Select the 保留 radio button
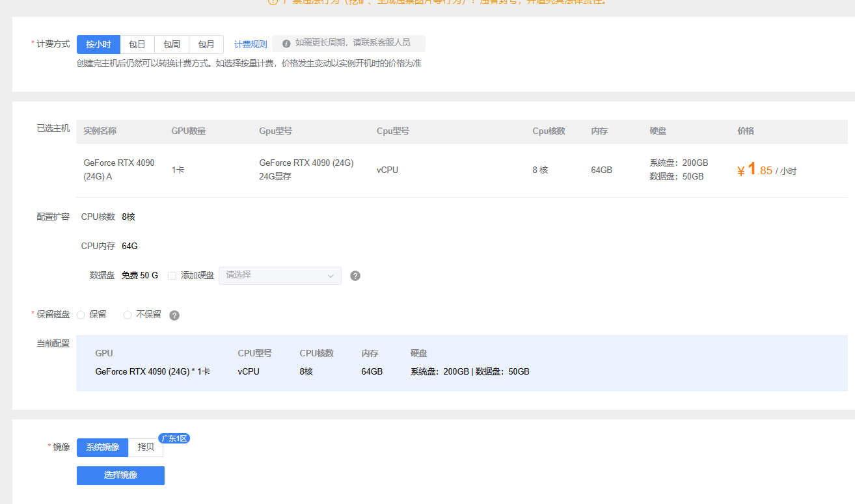This screenshot has height=504, width=855. (x=81, y=315)
